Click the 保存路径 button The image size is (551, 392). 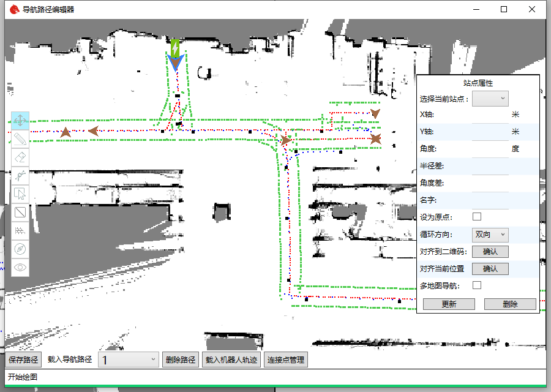pyautogui.click(x=24, y=360)
